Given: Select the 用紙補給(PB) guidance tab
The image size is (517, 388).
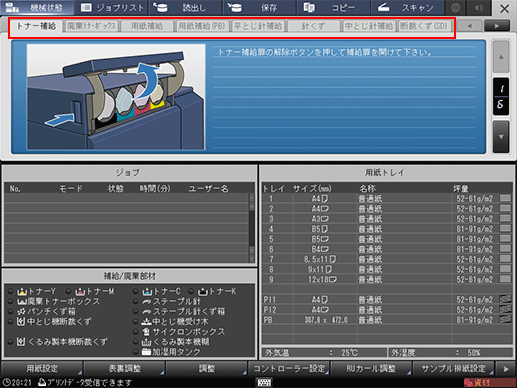Looking at the screenshot, I should pyautogui.click(x=202, y=26).
